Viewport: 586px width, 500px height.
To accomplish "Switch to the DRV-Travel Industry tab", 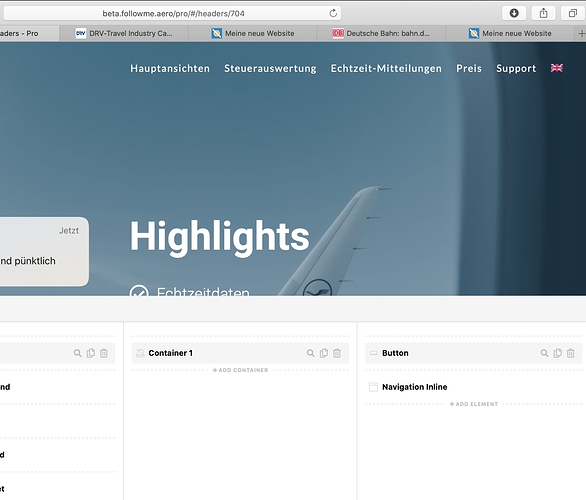I will (124, 33).
